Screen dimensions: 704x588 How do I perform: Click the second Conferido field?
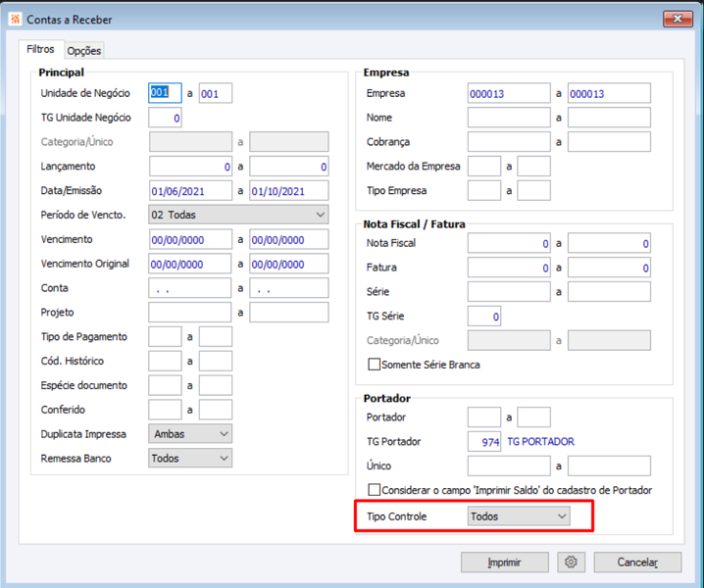click(x=216, y=410)
